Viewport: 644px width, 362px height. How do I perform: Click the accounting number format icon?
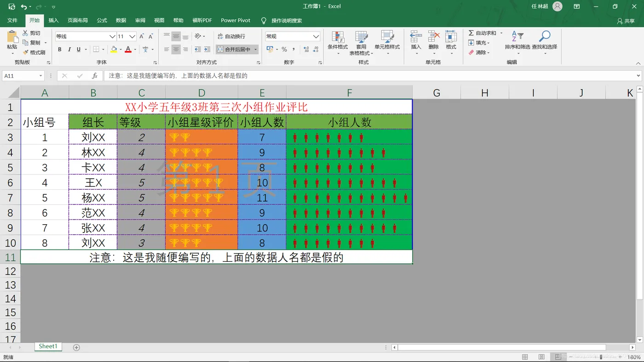click(x=270, y=49)
